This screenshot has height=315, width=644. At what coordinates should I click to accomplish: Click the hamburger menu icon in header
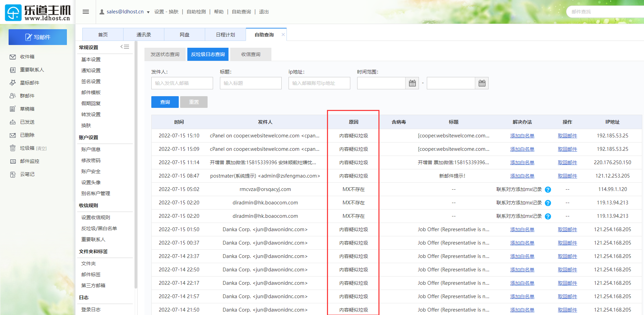[x=86, y=12]
